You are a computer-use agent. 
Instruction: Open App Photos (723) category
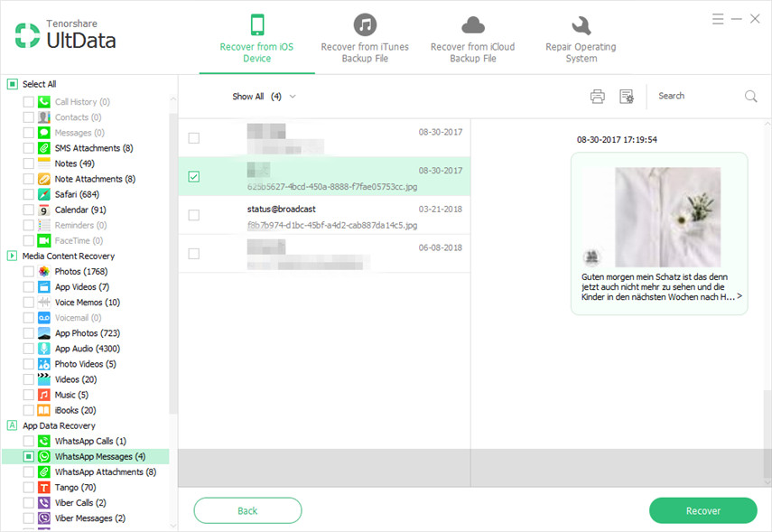tap(88, 333)
